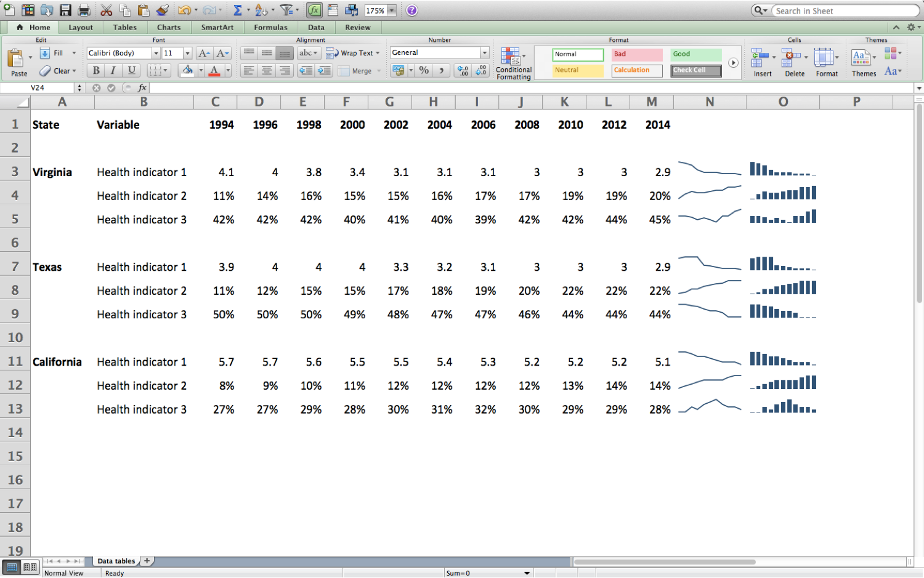Open the font size 11 dropdown

(x=188, y=54)
